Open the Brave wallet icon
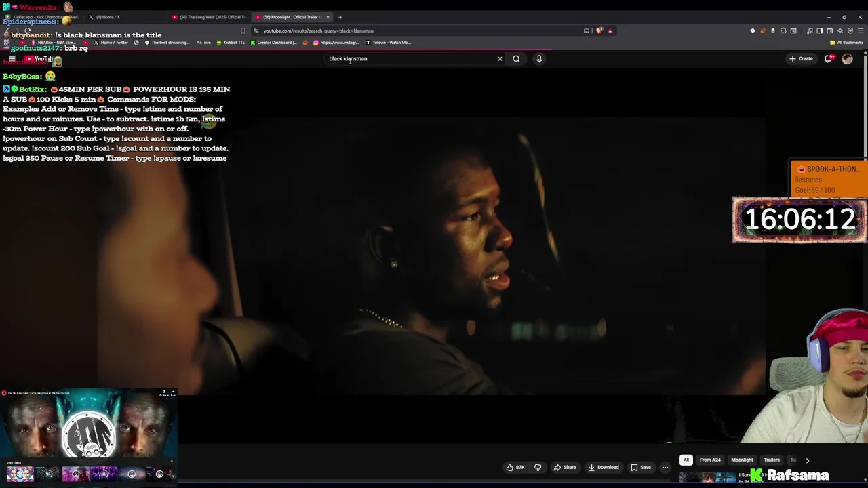The height and width of the screenshot is (488, 868). 830,30
